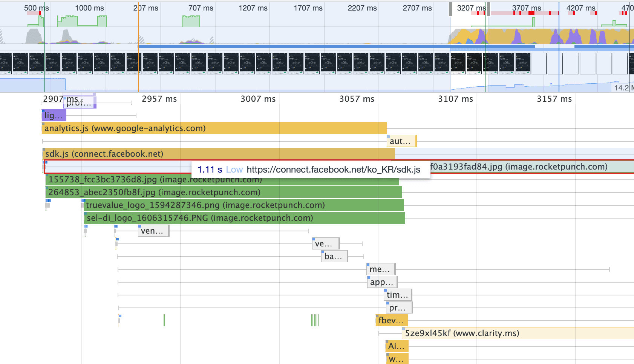
Task: Click the 'ba...' request block
Action: [335, 256]
